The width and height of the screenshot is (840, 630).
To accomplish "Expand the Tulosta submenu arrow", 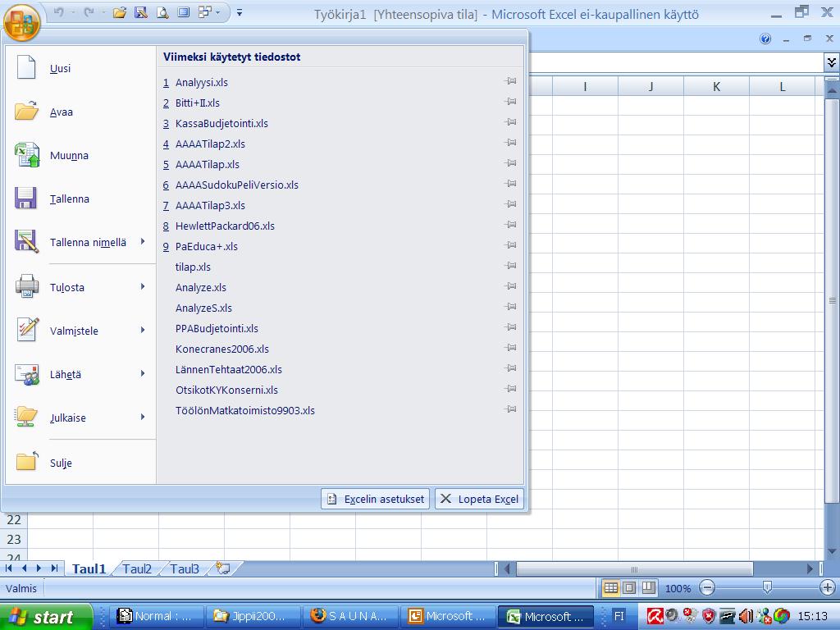I will [143, 286].
